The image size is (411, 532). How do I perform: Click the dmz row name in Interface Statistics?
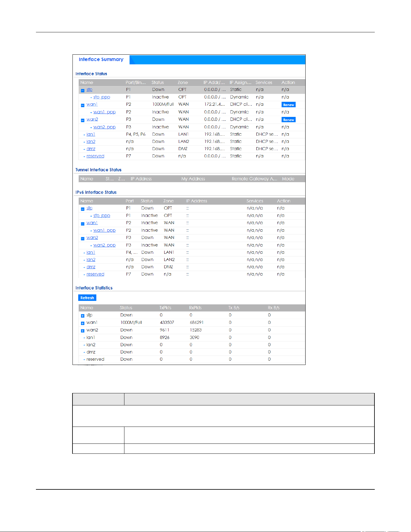click(x=91, y=352)
